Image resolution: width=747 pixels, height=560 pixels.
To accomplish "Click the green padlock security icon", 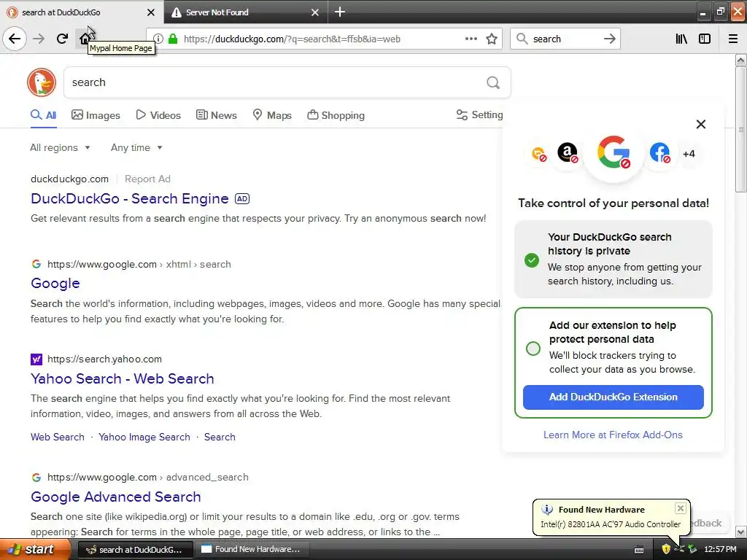I will pyautogui.click(x=174, y=39).
